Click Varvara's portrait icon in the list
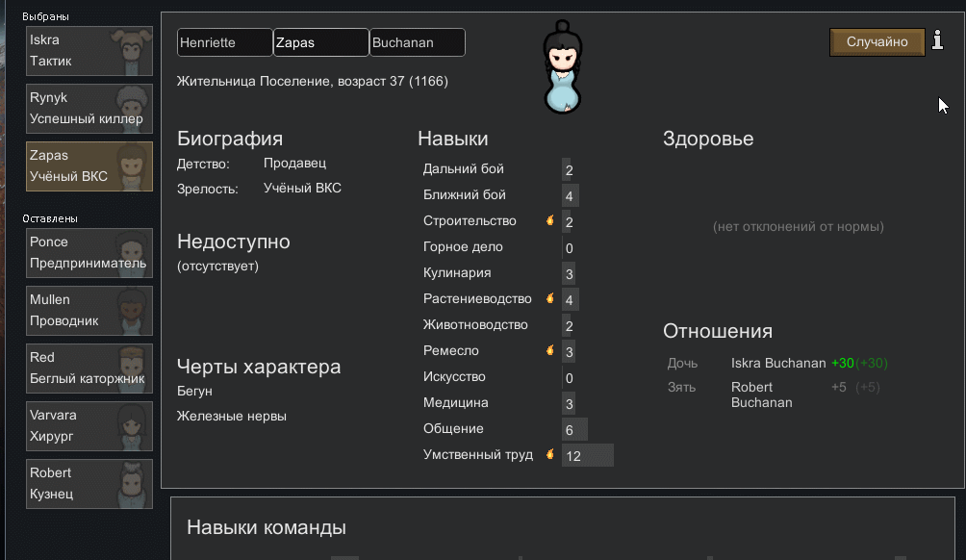The height and width of the screenshot is (560, 966). pos(131,426)
